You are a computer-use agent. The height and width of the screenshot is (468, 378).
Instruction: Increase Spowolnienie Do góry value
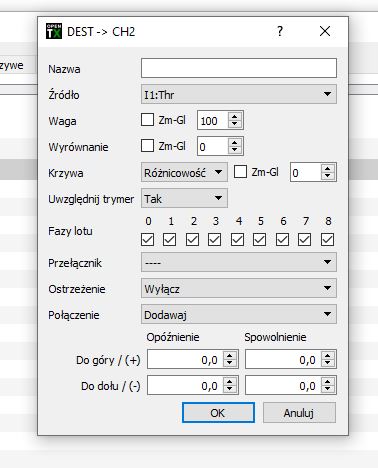tap(328, 355)
